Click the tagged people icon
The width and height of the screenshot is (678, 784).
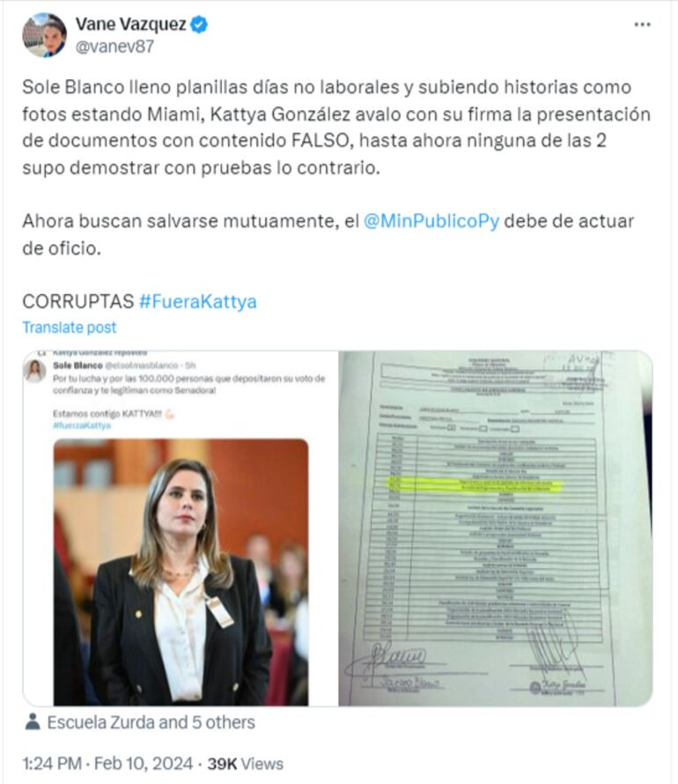click(x=33, y=721)
